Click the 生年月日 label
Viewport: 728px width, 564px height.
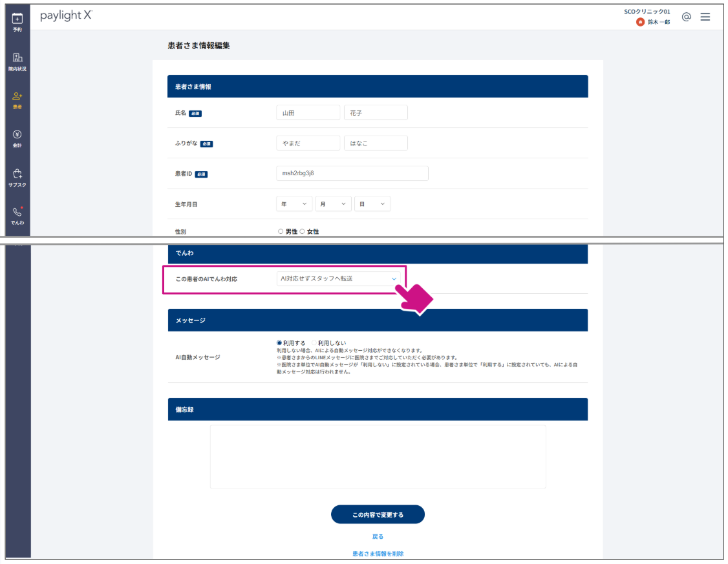pyautogui.click(x=186, y=204)
